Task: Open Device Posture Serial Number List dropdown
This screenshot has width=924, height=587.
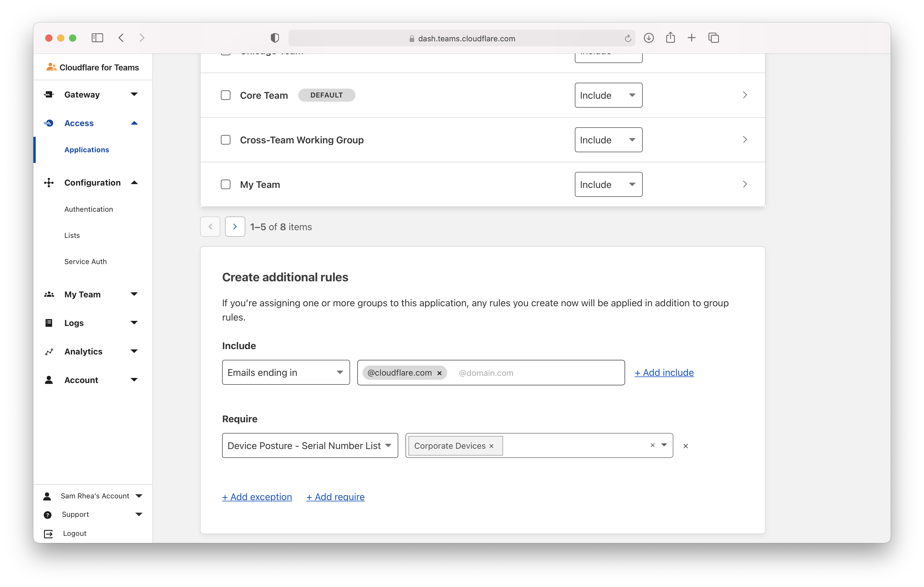Action: (x=310, y=445)
